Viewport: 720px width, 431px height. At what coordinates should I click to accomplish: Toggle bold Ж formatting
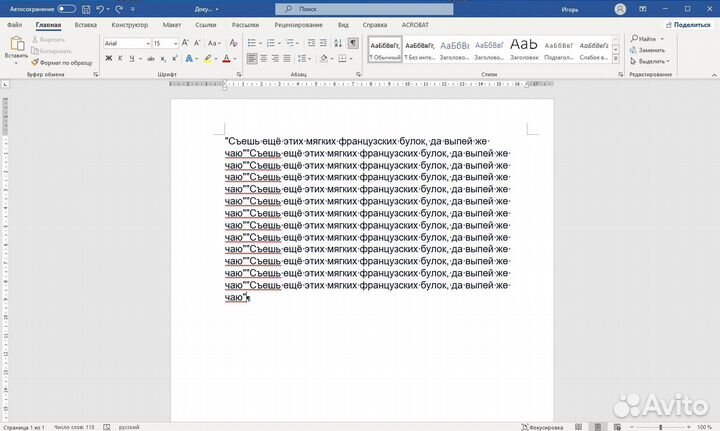click(x=109, y=58)
